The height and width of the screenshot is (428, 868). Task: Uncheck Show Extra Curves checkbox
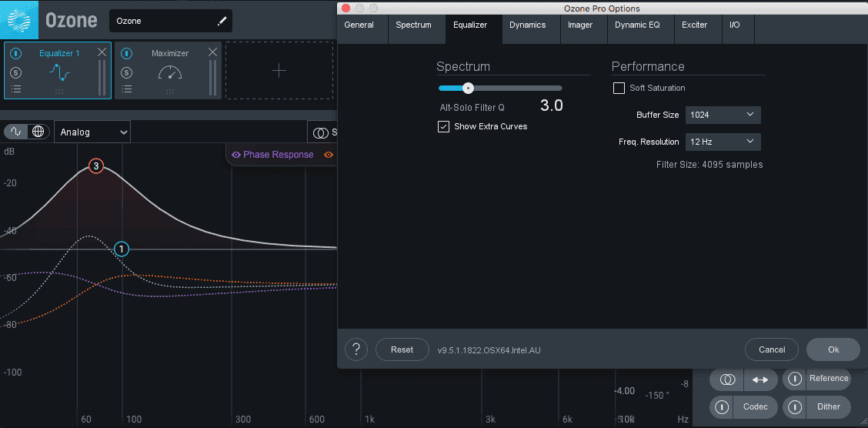tap(443, 126)
